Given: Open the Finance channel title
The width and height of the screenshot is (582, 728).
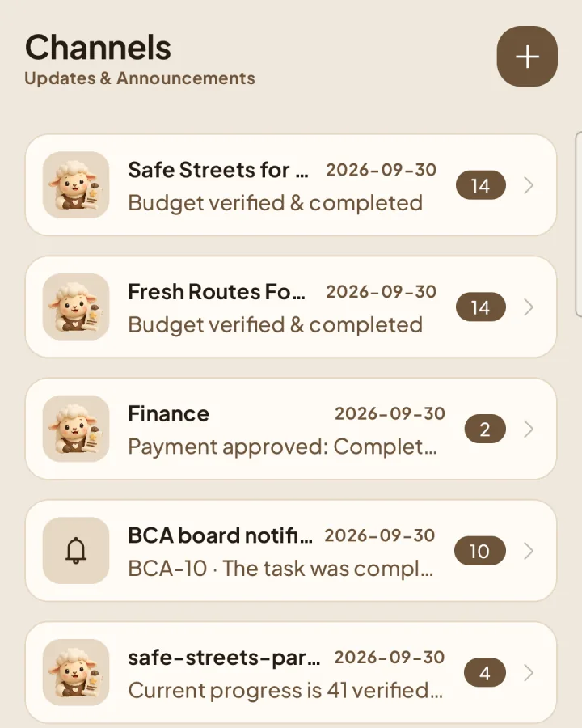Looking at the screenshot, I should 168,413.
